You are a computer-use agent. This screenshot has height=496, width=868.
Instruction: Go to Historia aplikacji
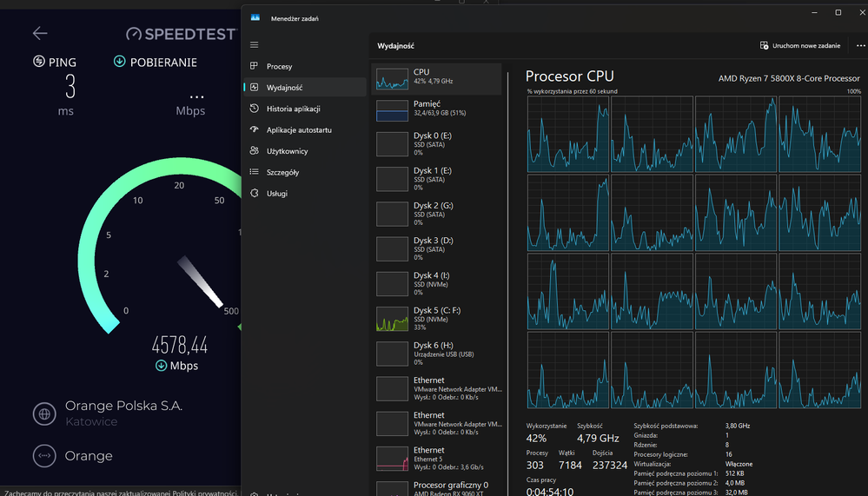(x=305, y=109)
